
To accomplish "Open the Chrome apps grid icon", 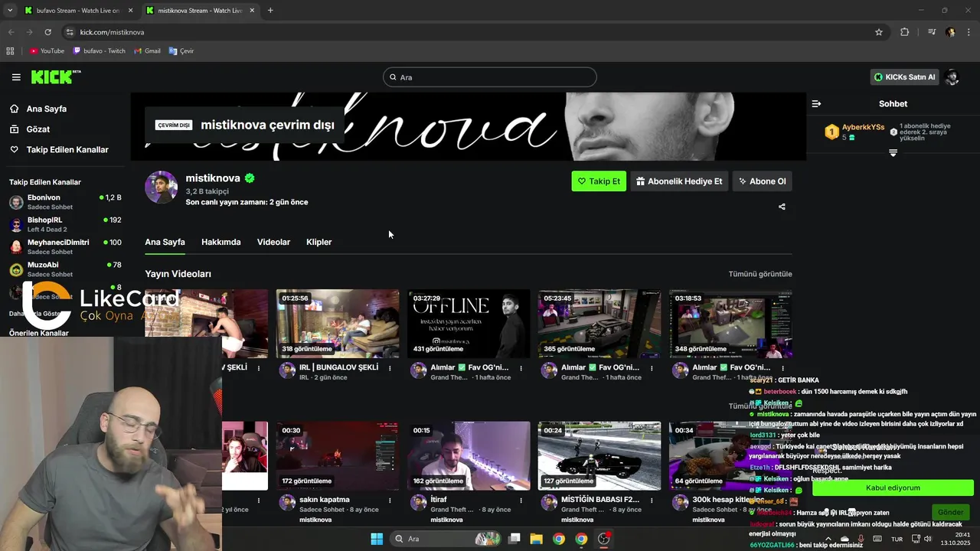I will [x=10, y=51].
